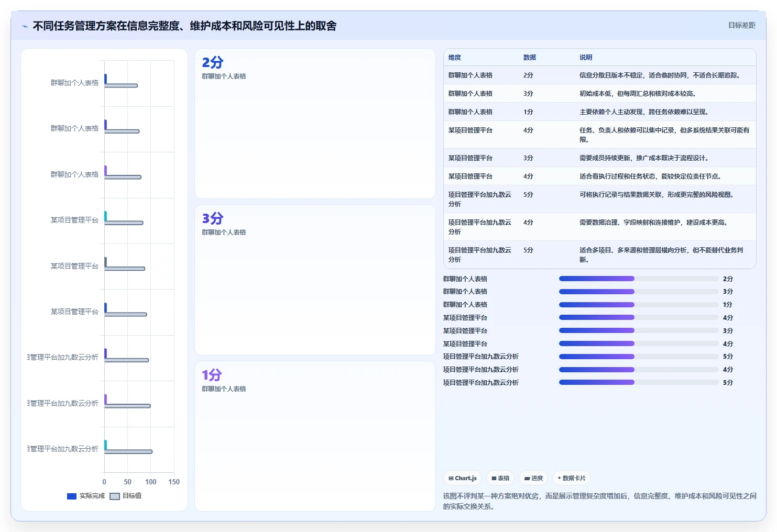The image size is (777, 532).
Task: Click the 150 tick on the chart axis
Action: (x=174, y=482)
